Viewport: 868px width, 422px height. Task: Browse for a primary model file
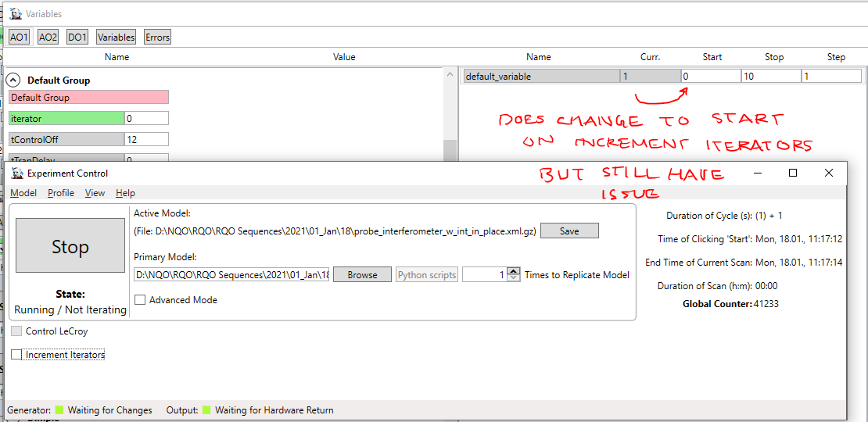click(362, 275)
